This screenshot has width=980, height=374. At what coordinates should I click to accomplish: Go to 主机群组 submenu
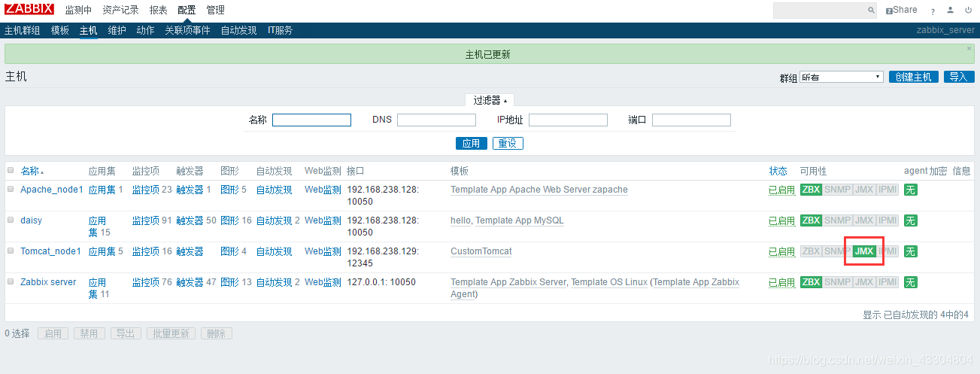pyautogui.click(x=23, y=30)
